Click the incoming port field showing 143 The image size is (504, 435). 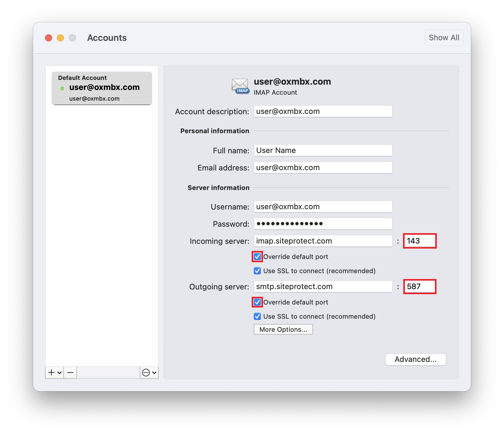pos(420,241)
